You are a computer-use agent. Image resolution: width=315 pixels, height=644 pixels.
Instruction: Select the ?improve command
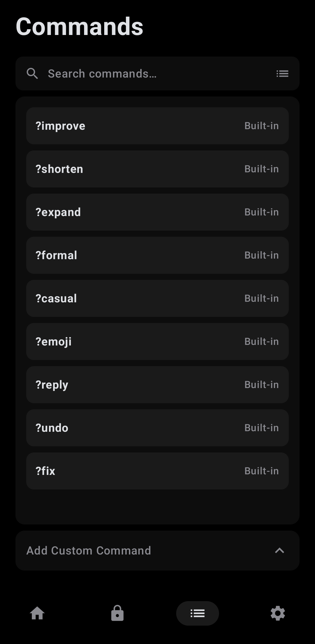[157, 126]
